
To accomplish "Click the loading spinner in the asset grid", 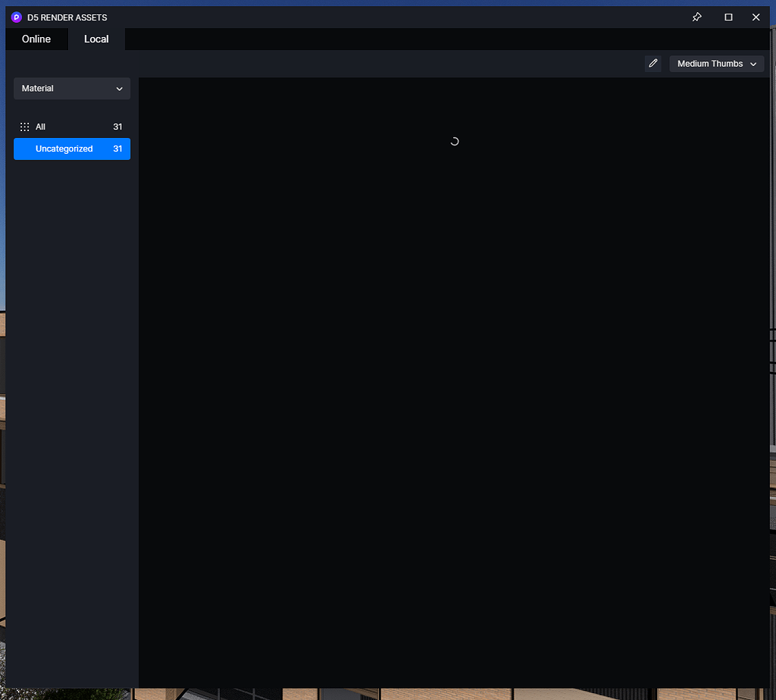I will (x=454, y=141).
